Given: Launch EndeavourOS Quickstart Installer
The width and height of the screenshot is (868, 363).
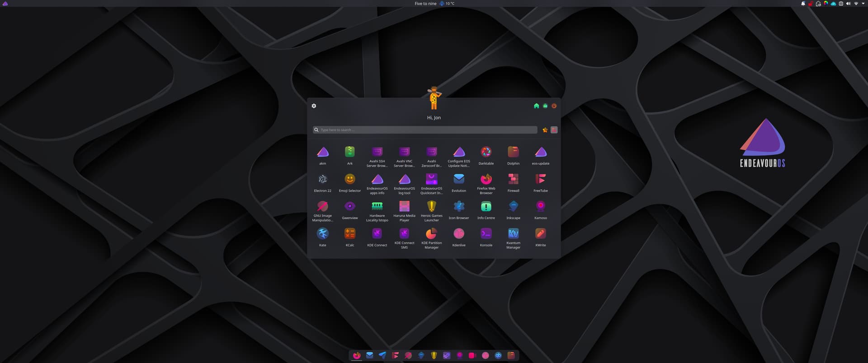Looking at the screenshot, I should (431, 183).
